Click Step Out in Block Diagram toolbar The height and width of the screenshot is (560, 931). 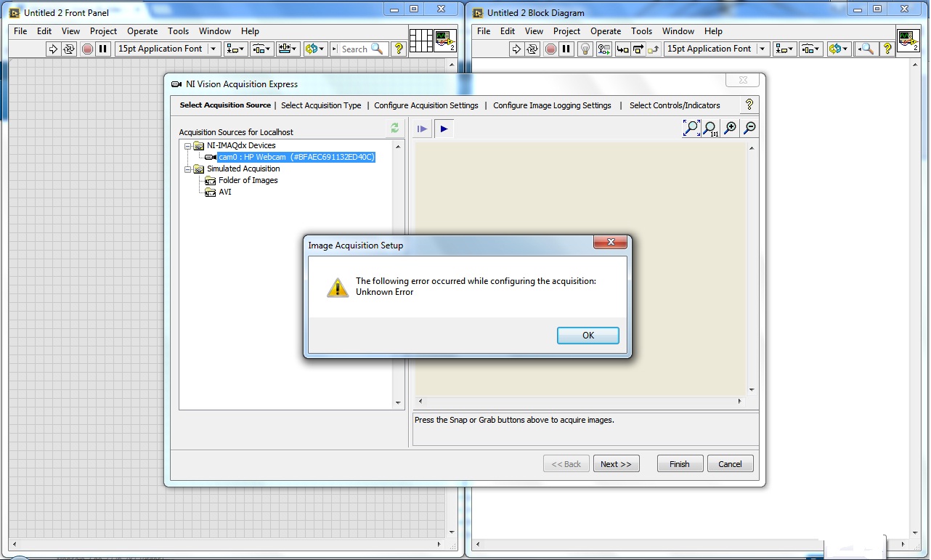pos(654,49)
